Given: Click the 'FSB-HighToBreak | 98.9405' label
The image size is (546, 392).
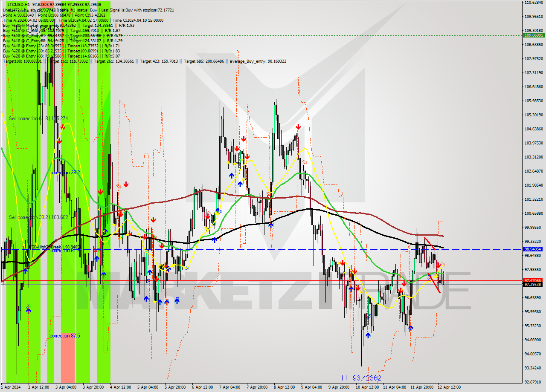Looking at the screenshot, I should coord(55,247).
